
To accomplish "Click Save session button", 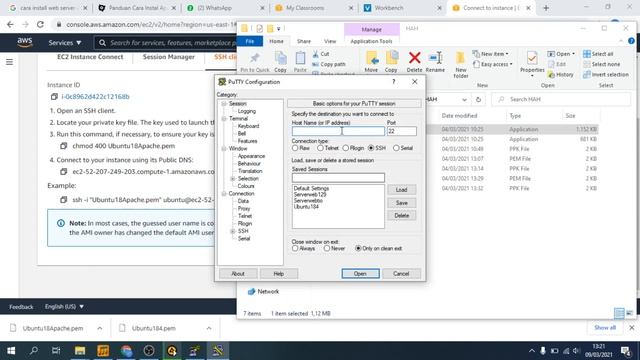I will tap(401, 203).
